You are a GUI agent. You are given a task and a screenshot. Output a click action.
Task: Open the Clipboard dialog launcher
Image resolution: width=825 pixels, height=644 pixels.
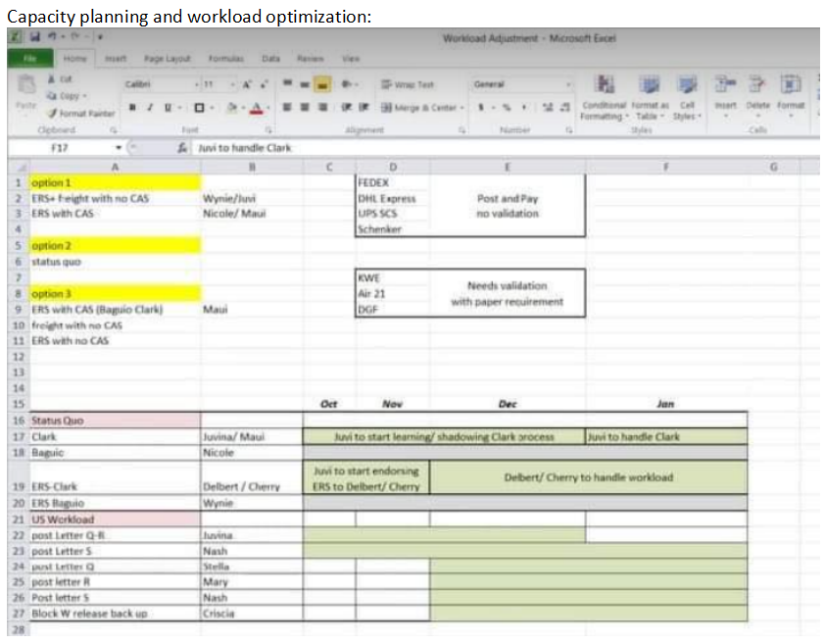tap(113, 129)
